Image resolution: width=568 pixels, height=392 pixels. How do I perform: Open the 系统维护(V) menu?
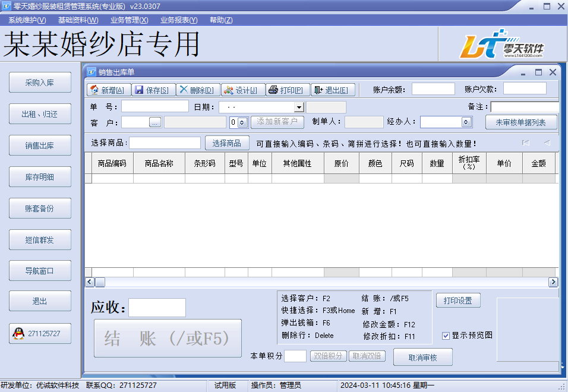tap(27, 20)
